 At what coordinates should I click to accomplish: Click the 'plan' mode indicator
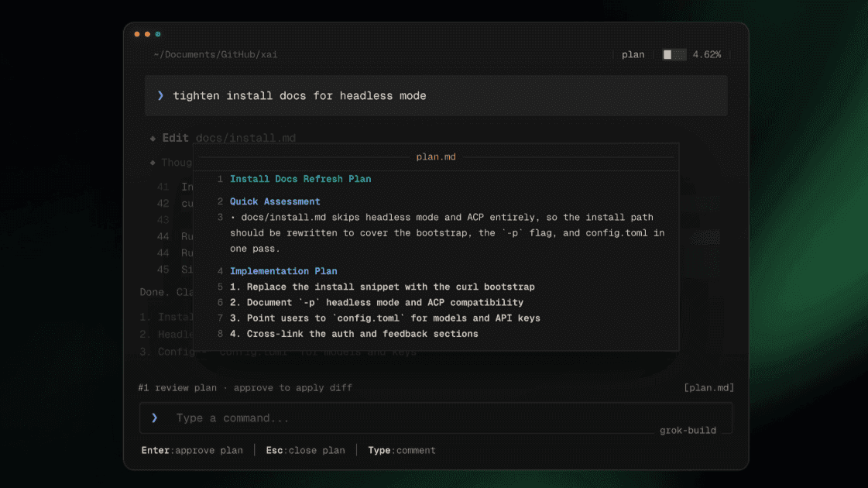[633, 54]
